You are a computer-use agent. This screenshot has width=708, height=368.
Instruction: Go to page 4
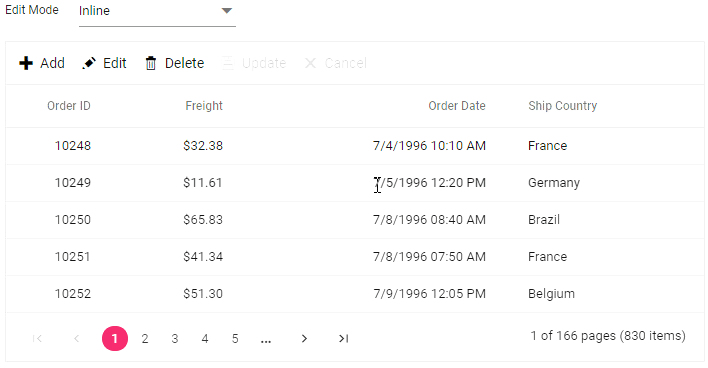pos(205,339)
